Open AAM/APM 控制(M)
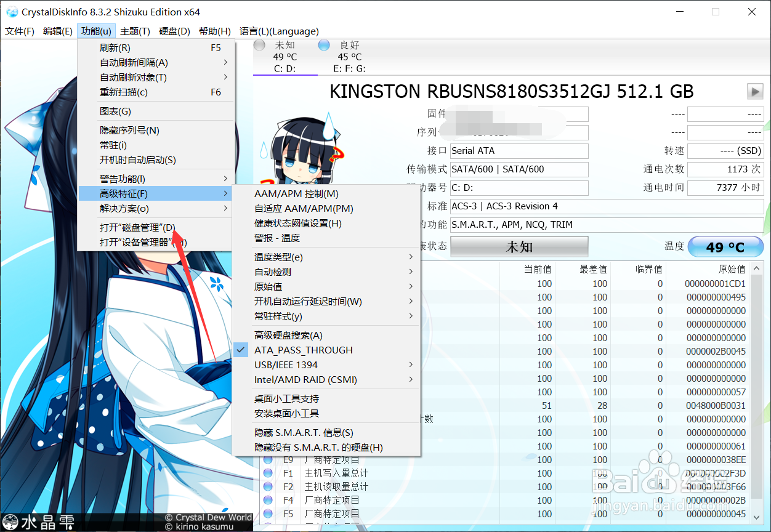771x532 pixels. (x=326, y=194)
